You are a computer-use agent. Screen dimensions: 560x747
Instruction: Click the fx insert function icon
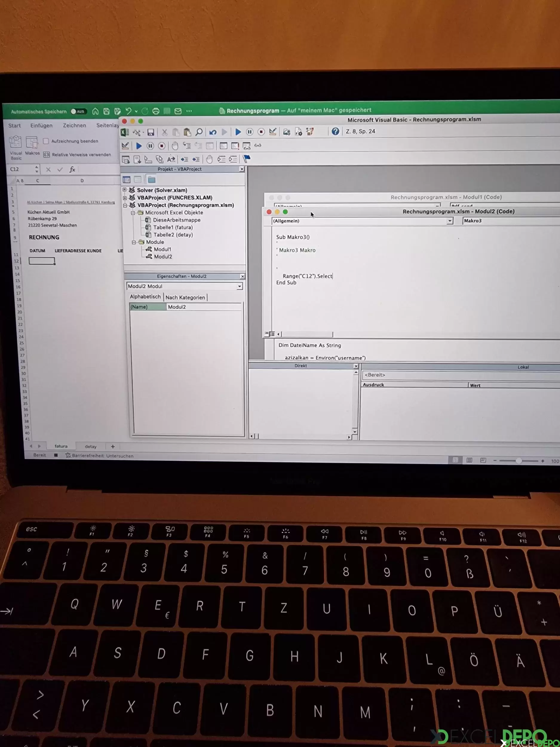coord(72,169)
